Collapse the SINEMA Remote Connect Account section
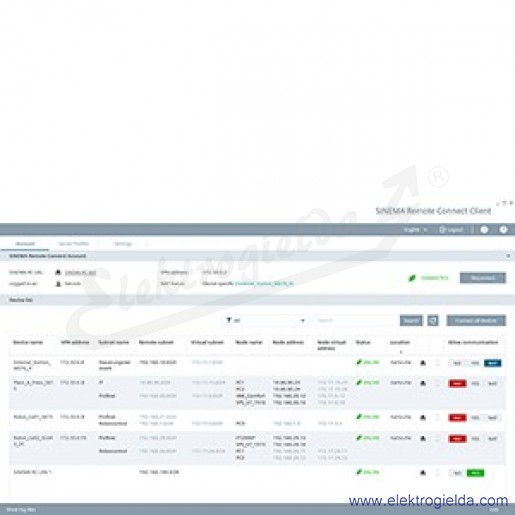The height and width of the screenshot is (515, 515). click(x=508, y=256)
